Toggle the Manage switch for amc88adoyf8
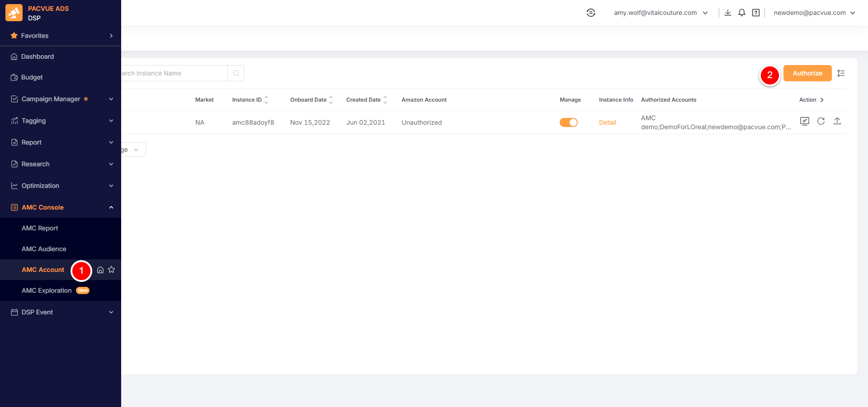 point(569,122)
